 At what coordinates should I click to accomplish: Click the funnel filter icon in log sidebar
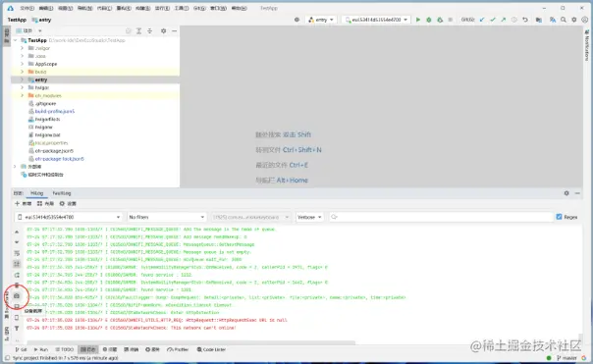[17, 329]
